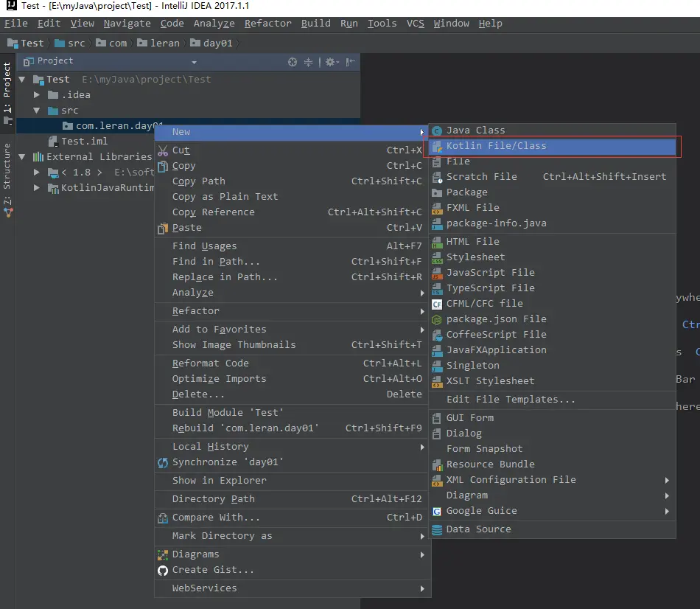Select Delete... in context menu
This screenshot has width=700, height=609.
pyautogui.click(x=293, y=394)
